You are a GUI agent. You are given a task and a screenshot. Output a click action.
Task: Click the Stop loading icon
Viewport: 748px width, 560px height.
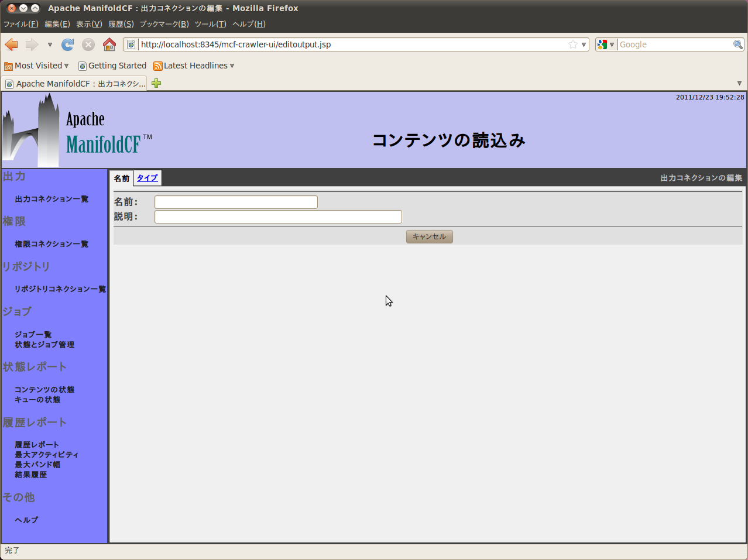[x=88, y=44]
